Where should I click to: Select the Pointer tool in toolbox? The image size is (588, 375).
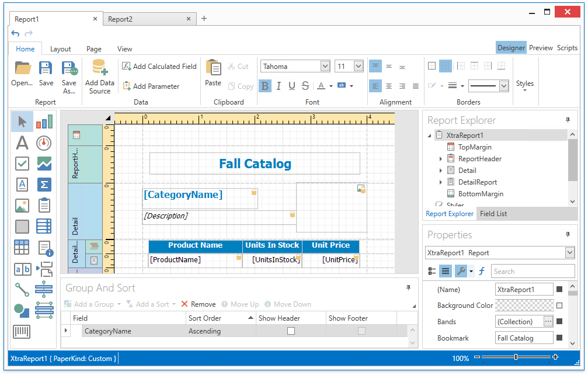pos(22,122)
